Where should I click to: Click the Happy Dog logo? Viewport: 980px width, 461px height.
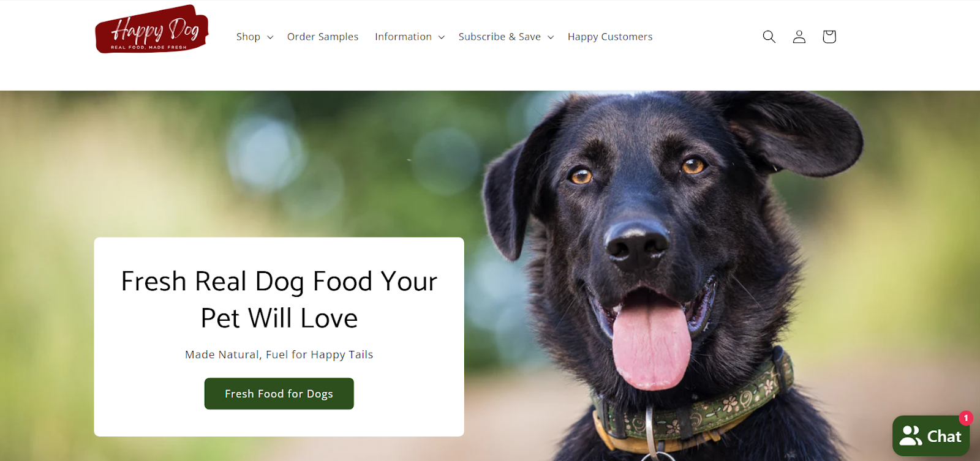[x=152, y=29]
